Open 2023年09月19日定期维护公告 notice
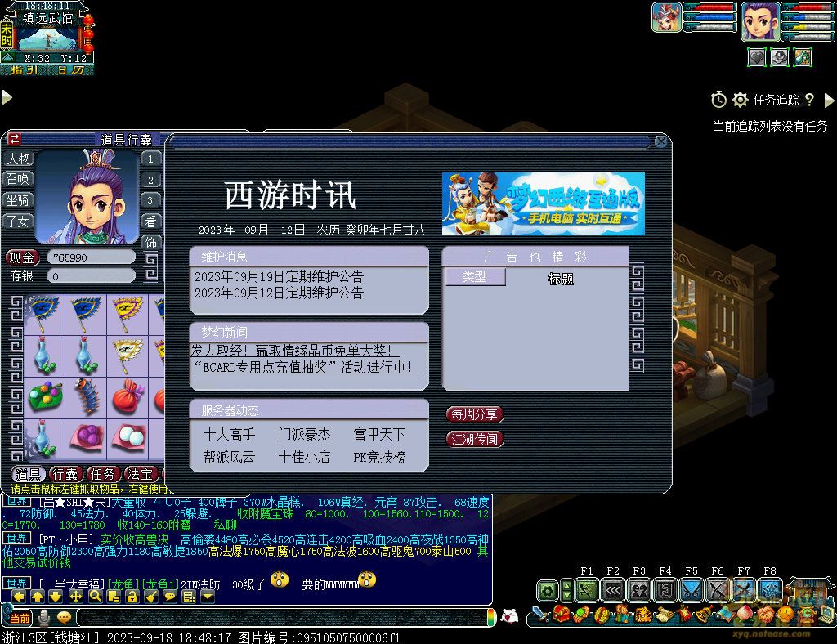The image size is (837, 644). [279, 276]
